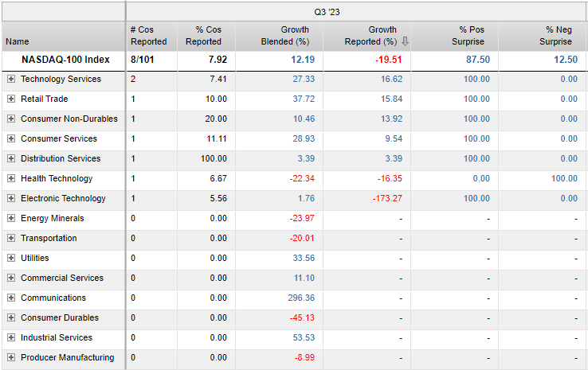Image resolution: width=588 pixels, height=370 pixels.
Task: Select the Utilities label
Action: [x=34, y=258]
